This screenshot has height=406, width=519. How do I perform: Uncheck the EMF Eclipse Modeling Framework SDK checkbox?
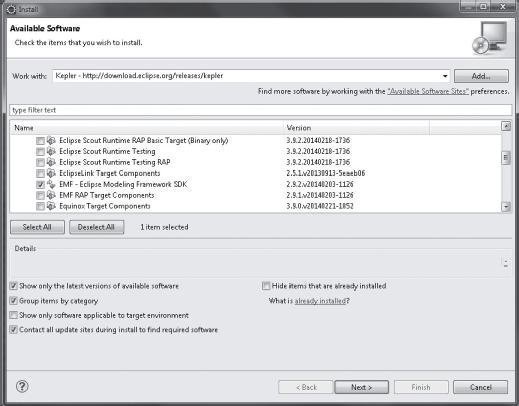tap(40, 184)
